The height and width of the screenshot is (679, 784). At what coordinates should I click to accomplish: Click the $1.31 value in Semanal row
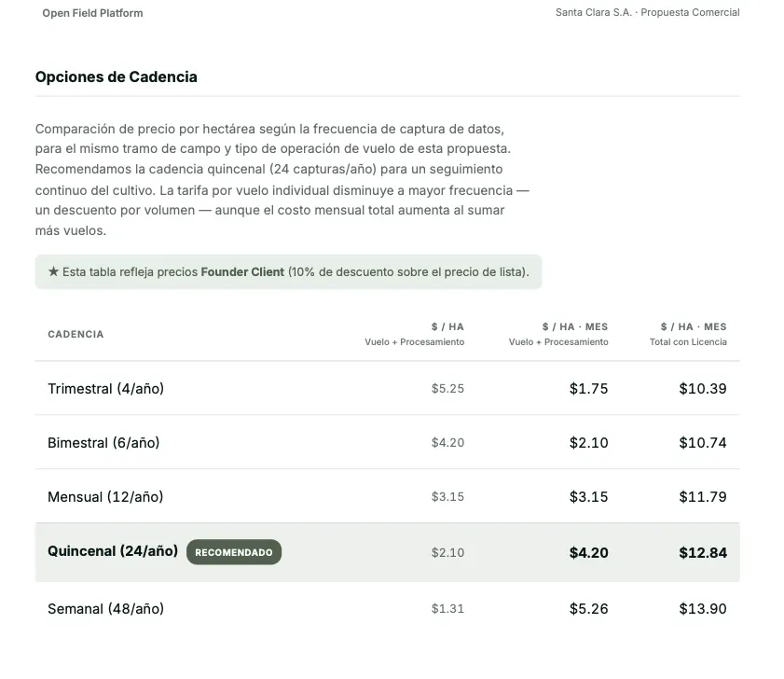coord(447,608)
